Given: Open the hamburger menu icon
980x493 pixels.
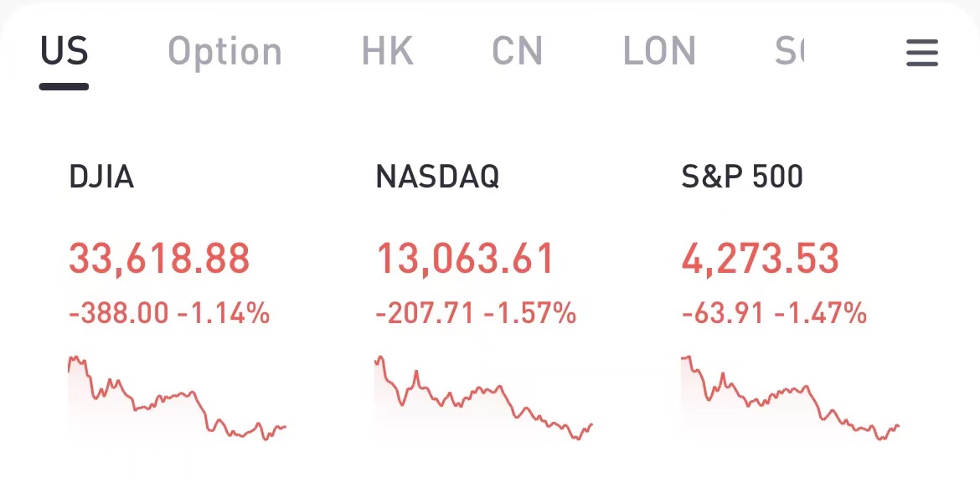Looking at the screenshot, I should click(x=921, y=54).
